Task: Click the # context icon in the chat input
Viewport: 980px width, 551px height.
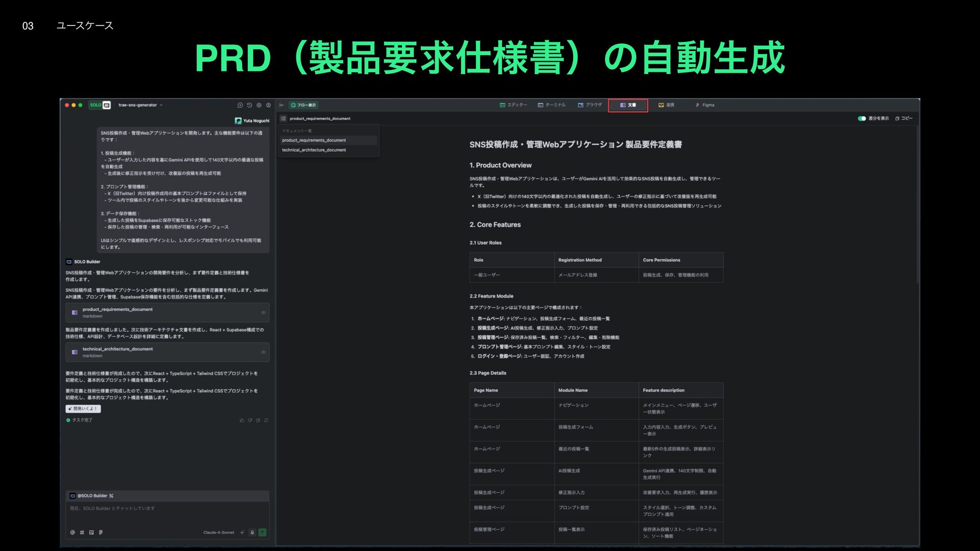Action: 82,532
